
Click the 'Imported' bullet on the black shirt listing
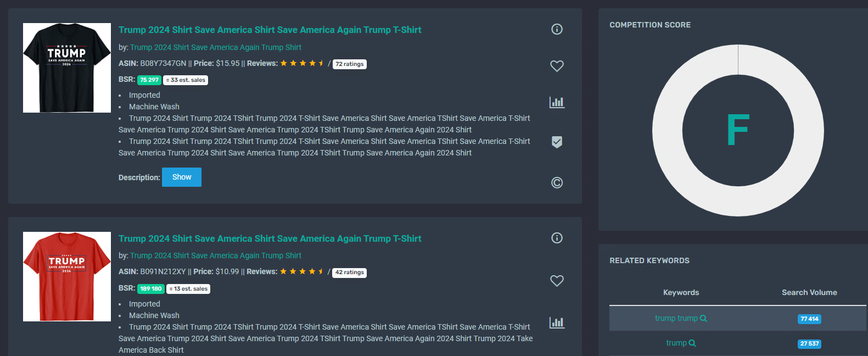click(x=144, y=95)
